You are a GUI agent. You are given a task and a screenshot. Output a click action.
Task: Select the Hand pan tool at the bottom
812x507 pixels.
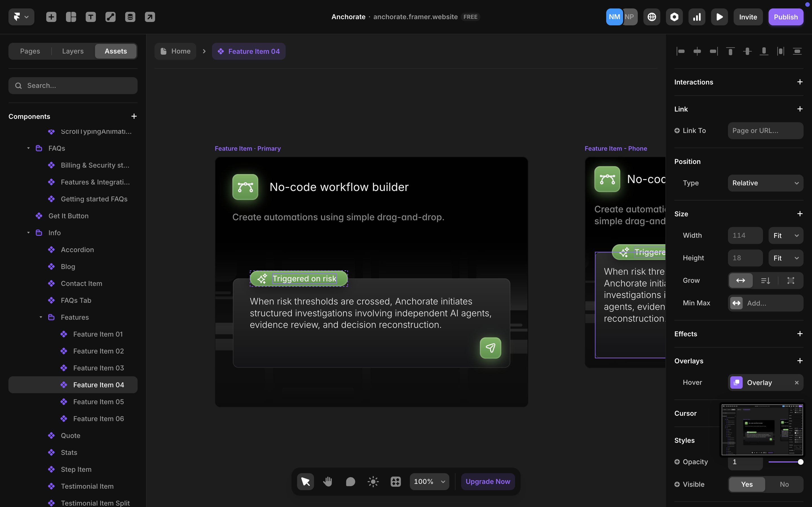click(x=328, y=481)
